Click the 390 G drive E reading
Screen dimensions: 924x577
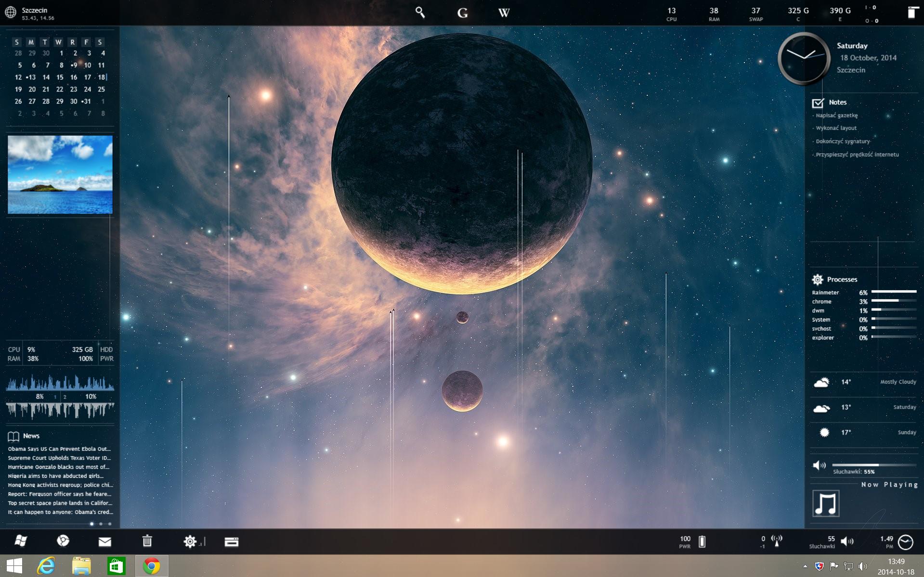tap(840, 13)
